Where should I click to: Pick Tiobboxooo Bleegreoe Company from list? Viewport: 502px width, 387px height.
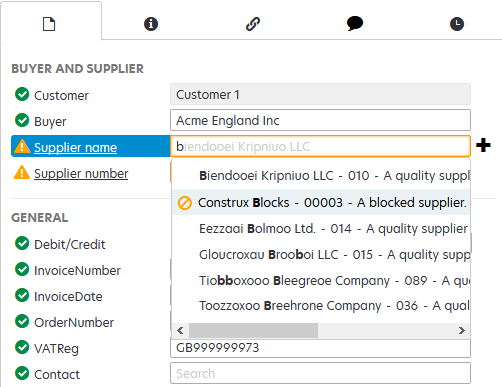click(x=321, y=281)
